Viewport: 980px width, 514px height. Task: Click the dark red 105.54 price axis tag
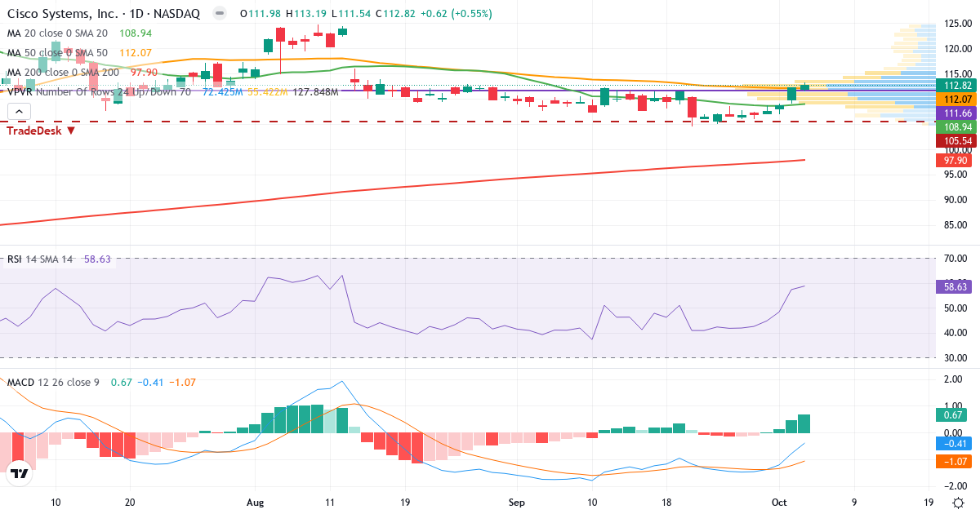956,141
